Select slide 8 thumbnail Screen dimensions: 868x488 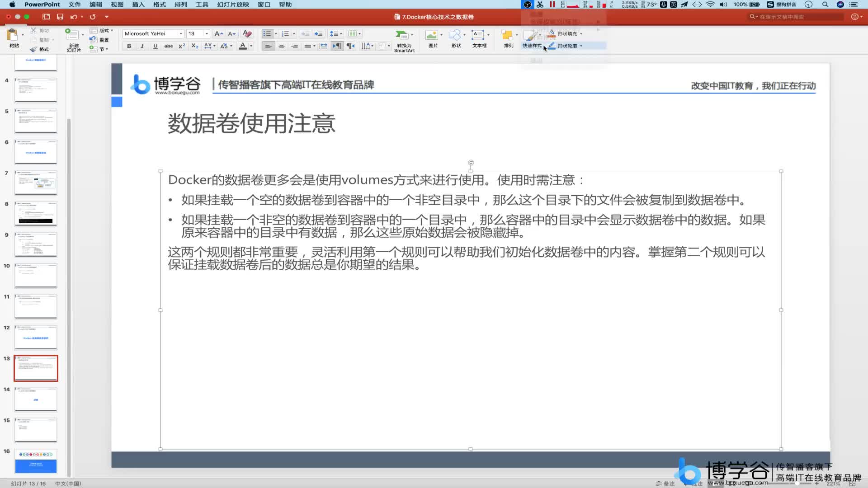[36, 214]
